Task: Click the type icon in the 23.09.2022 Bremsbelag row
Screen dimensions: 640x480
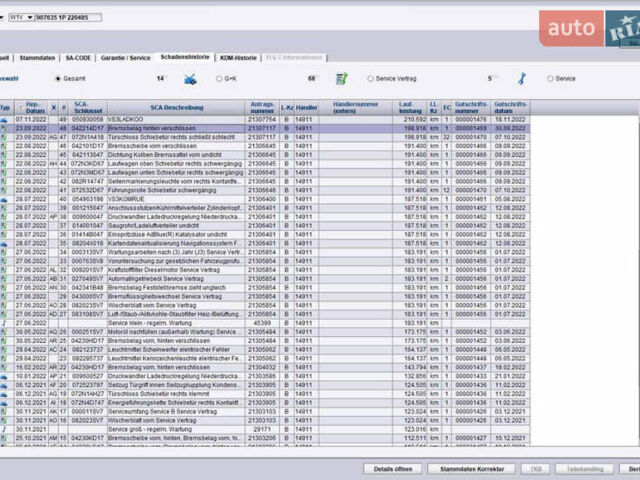Action: click(x=5, y=128)
